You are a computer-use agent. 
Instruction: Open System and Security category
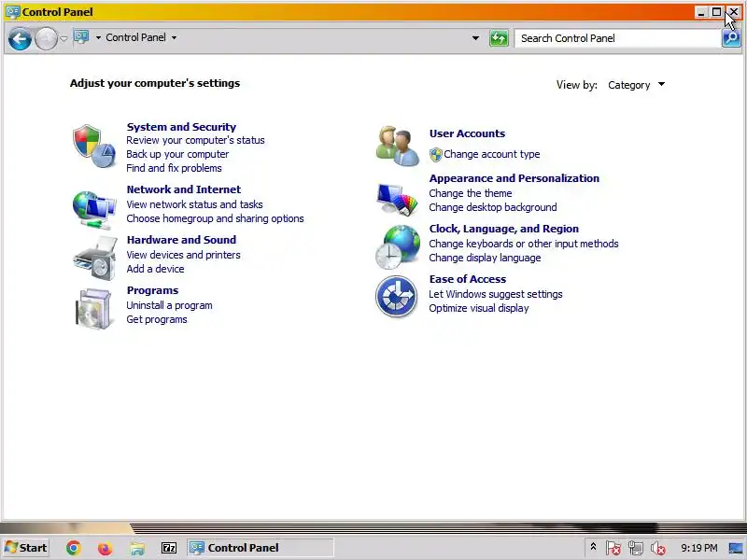(x=181, y=127)
